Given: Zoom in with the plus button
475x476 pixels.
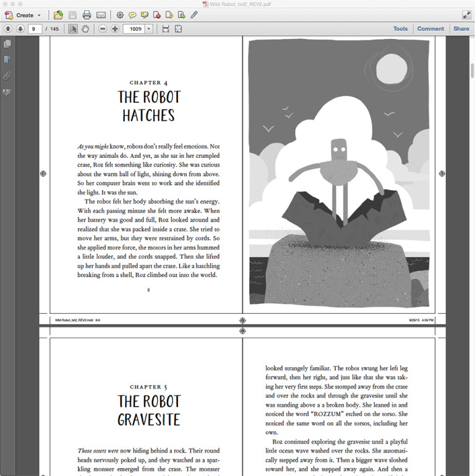Looking at the screenshot, I should click(x=115, y=29).
